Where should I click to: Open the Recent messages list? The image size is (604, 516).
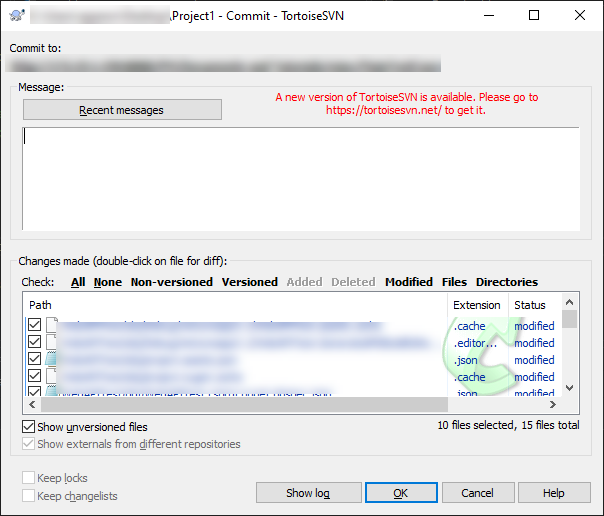point(122,110)
